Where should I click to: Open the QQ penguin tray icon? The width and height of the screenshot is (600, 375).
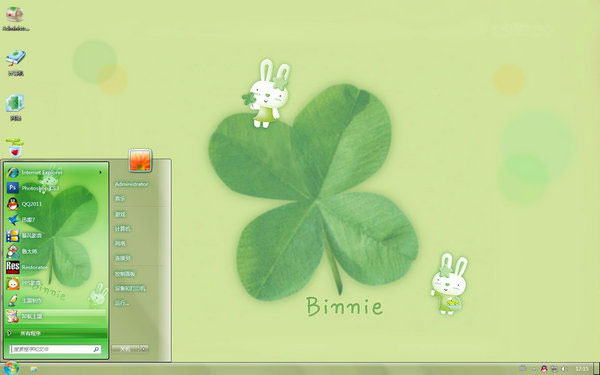click(x=544, y=369)
